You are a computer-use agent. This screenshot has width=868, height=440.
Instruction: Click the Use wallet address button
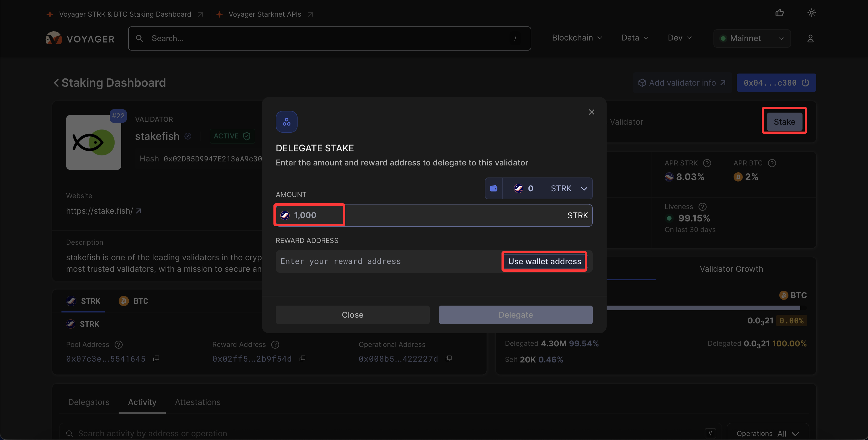point(544,261)
